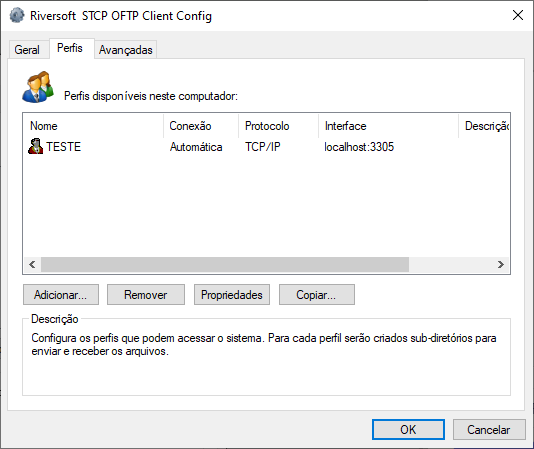Click the Protocolo column header
The height and width of the screenshot is (449, 534).
[x=279, y=126]
